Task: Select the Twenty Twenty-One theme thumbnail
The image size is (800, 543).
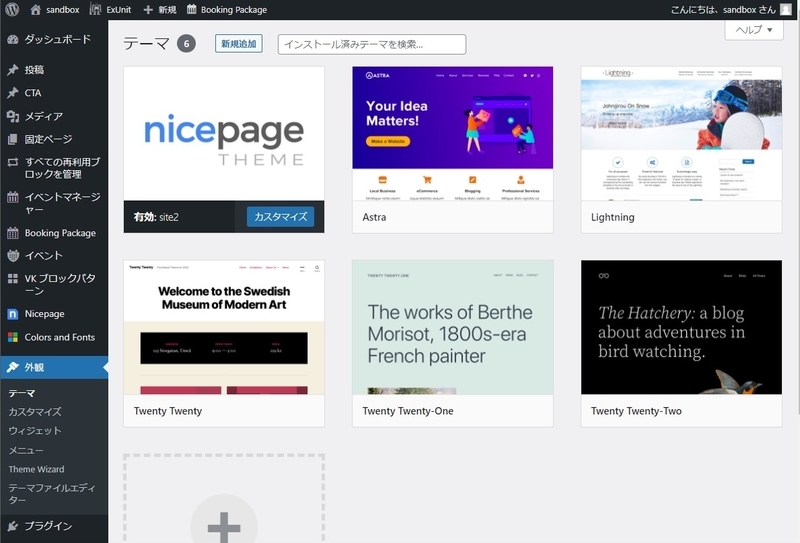Action: (453, 327)
